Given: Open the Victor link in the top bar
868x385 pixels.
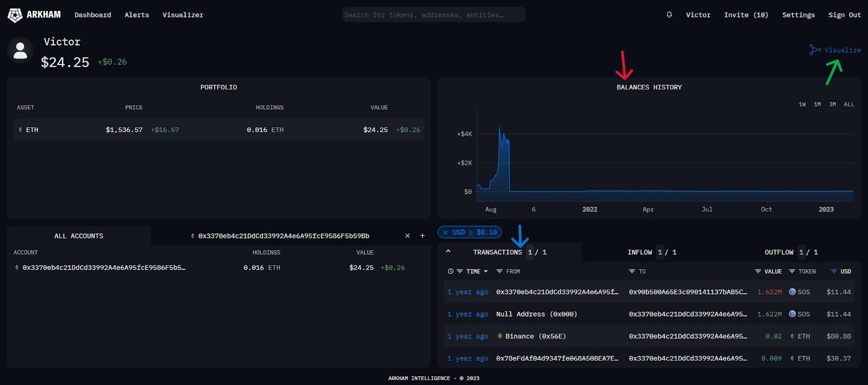Looking at the screenshot, I should (x=698, y=15).
